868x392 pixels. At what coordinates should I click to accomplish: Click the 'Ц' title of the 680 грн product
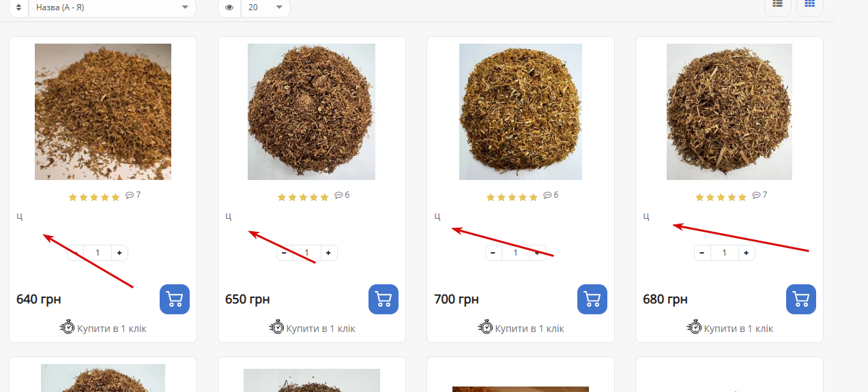646,217
